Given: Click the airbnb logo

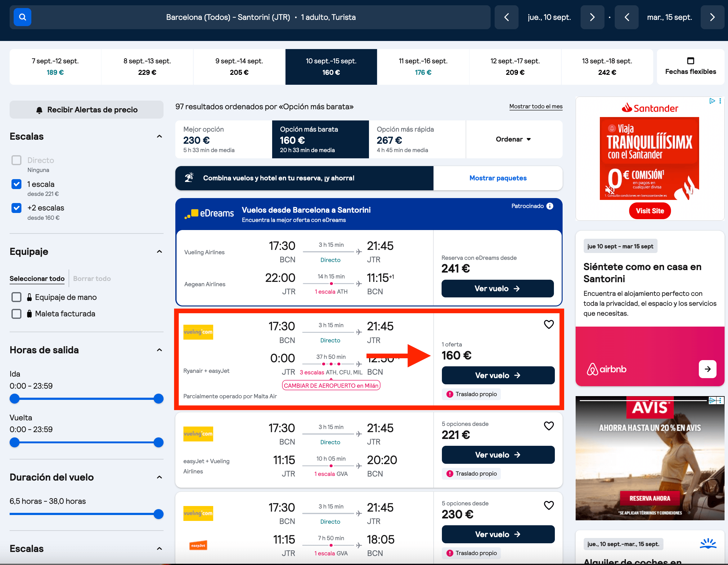Looking at the screenshot, I should (606, 369).
